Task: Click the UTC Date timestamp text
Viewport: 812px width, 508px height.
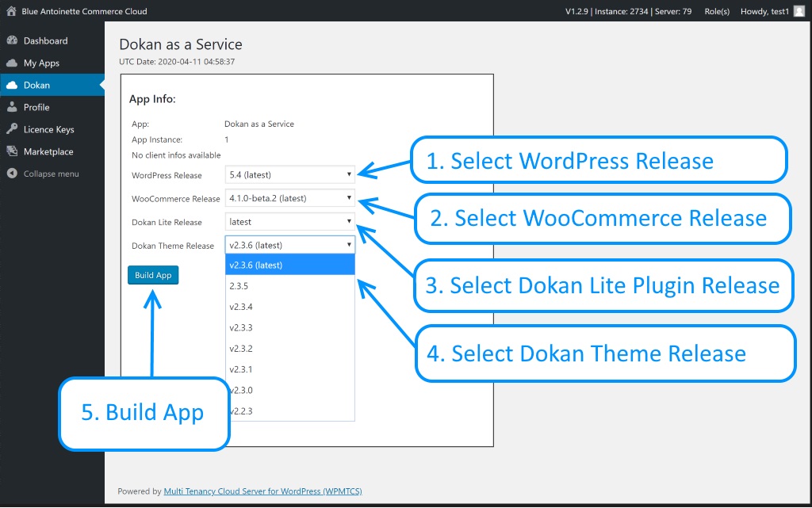Action: pyautogui.click(x=177, y=62)
